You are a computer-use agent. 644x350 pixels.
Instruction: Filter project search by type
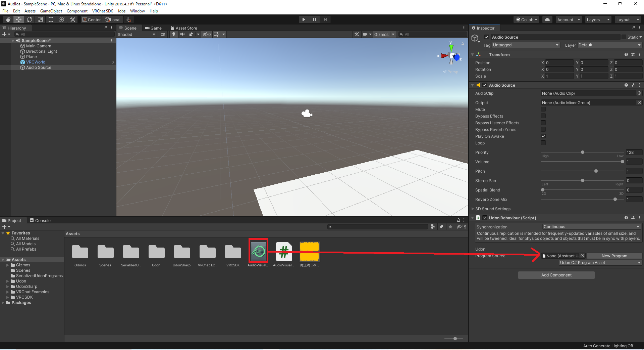pyautogui.click(x=433, y=227)
